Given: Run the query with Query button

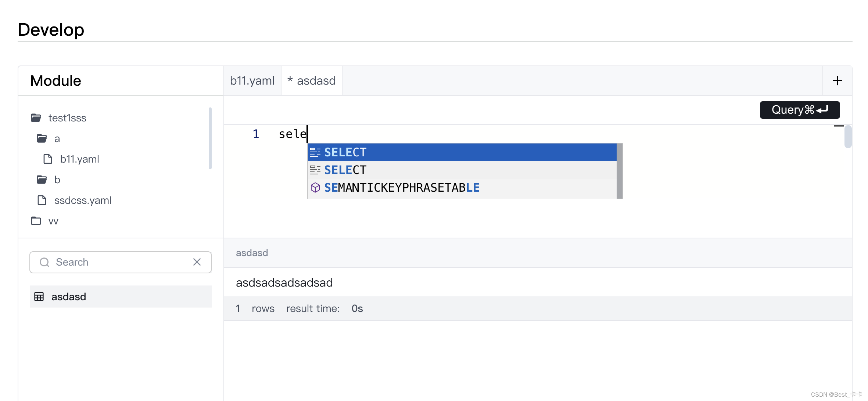Looking at the screenshot, I should (800, 110).
